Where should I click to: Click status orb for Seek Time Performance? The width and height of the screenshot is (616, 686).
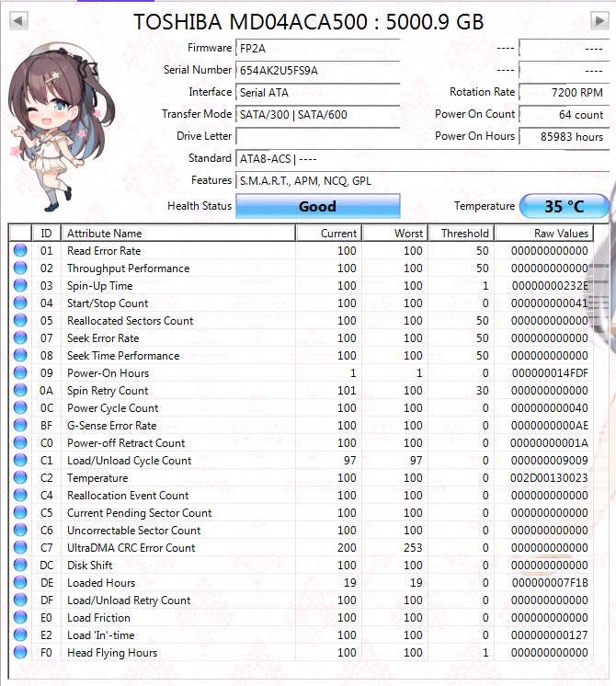20,355
